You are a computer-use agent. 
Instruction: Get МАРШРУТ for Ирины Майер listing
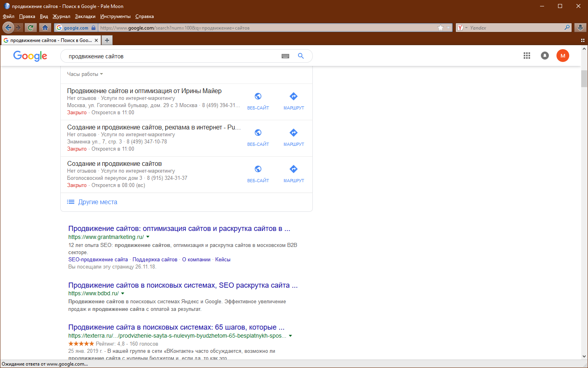click(294, 101)
